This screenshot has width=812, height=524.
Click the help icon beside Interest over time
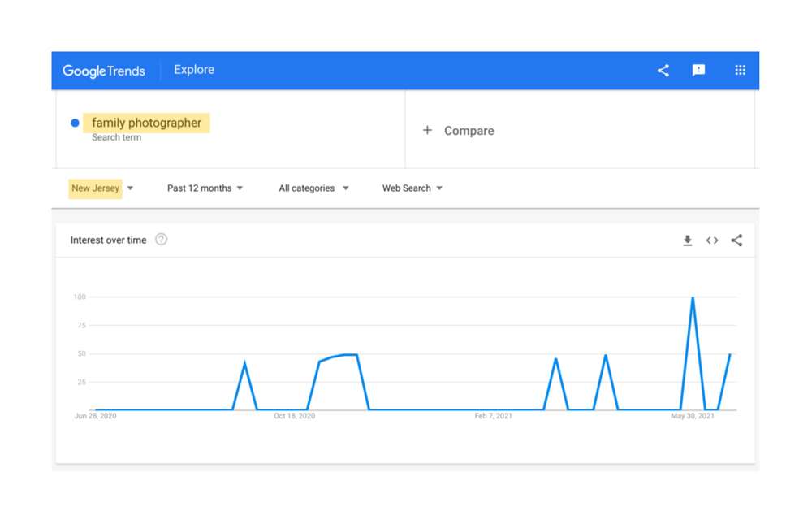[x=161, y=240]
